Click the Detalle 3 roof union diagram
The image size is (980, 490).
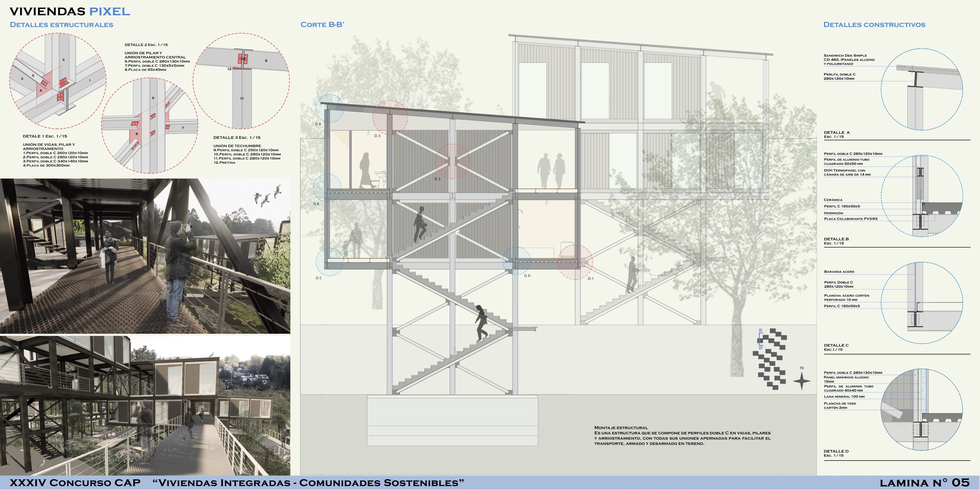click(241, 81)
